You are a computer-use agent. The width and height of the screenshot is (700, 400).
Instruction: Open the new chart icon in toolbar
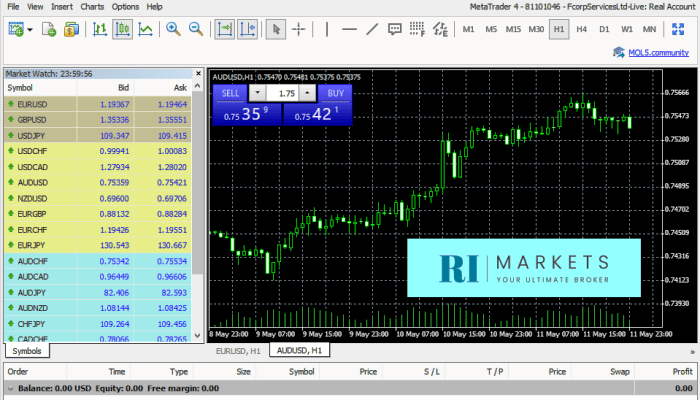(x=16, y=29)
